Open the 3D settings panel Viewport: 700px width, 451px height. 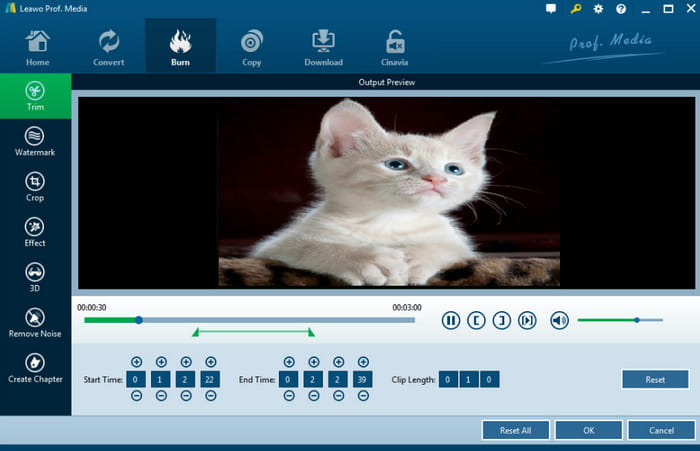[x=35, y=276]
